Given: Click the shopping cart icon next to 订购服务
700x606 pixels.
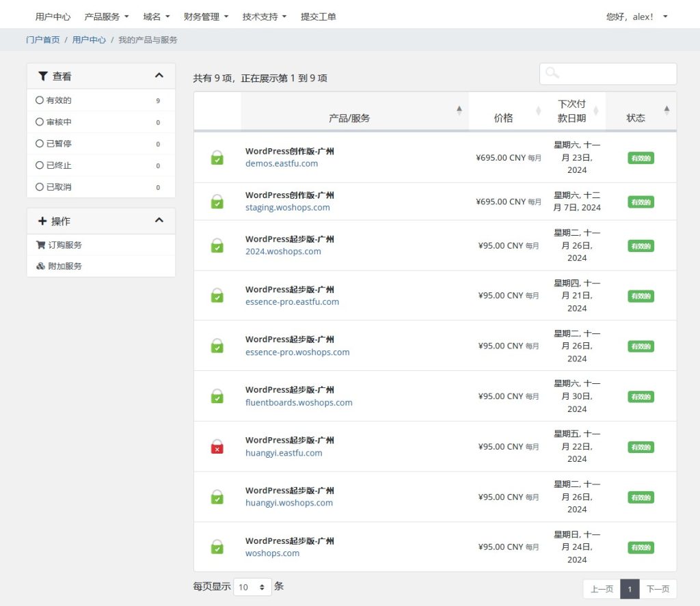Looking at the screenshot, I should click(40, 245).
